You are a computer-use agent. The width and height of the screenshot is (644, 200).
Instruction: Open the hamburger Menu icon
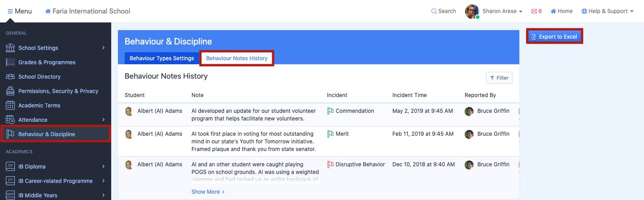10,11
